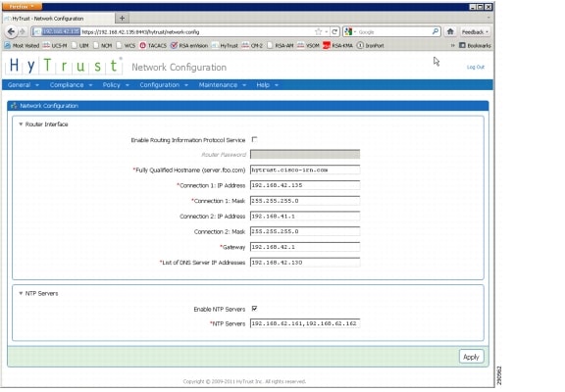
Task: Open the URL history dropdown arrow
Action: [327, 31]
